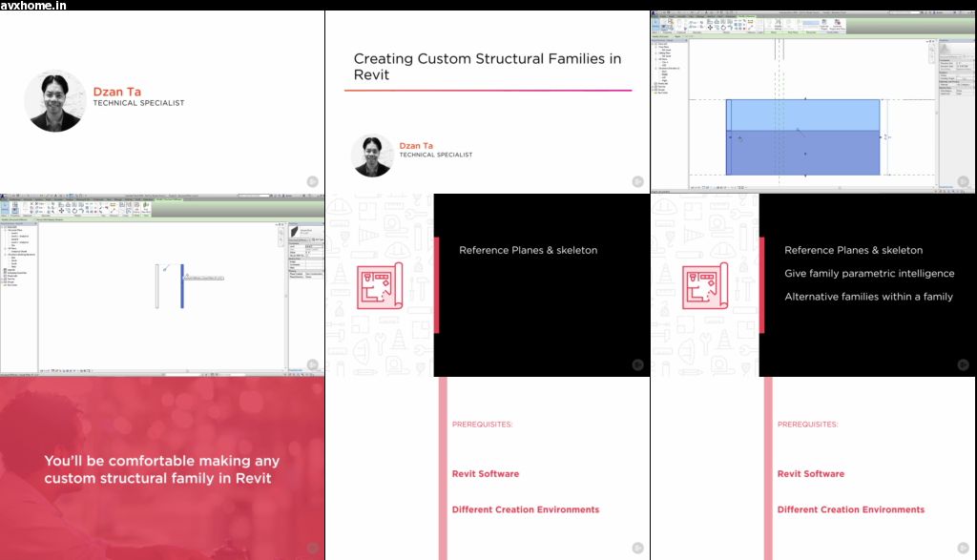The image size is (977, 560).
Task: Select the Revit frame showing two vertical columns
Action: 162,284
